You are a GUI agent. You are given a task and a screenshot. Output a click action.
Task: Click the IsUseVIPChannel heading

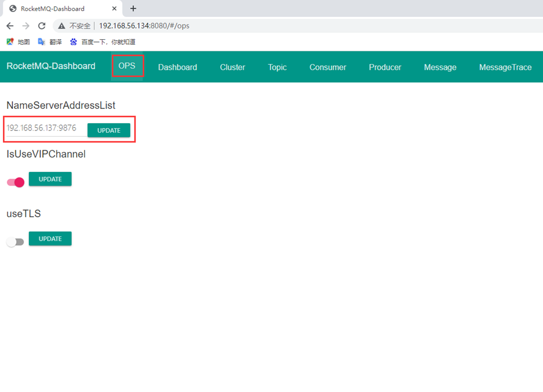click(46, 154)
